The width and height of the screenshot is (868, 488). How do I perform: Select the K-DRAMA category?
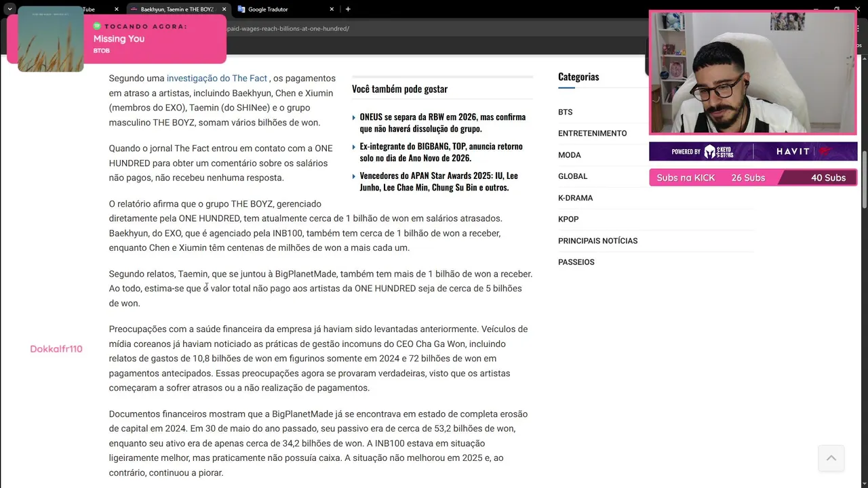coord(575,198)
